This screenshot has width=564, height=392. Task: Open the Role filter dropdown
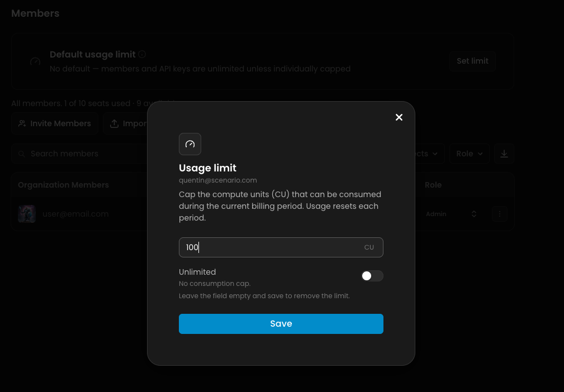click(469, 154)
